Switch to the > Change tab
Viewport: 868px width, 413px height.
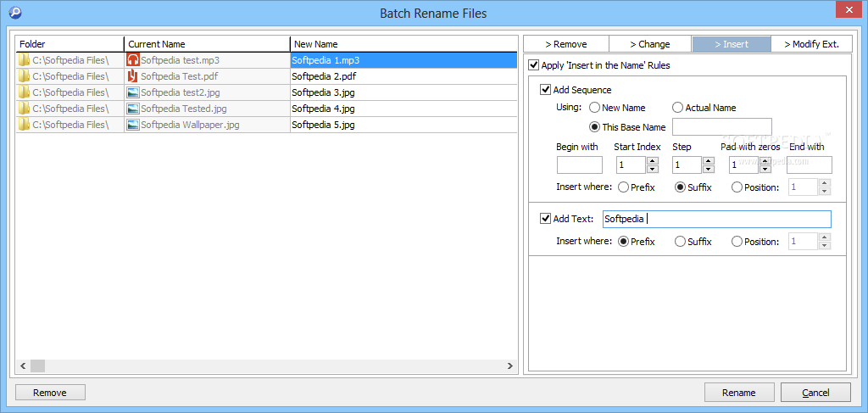[650, 44]
